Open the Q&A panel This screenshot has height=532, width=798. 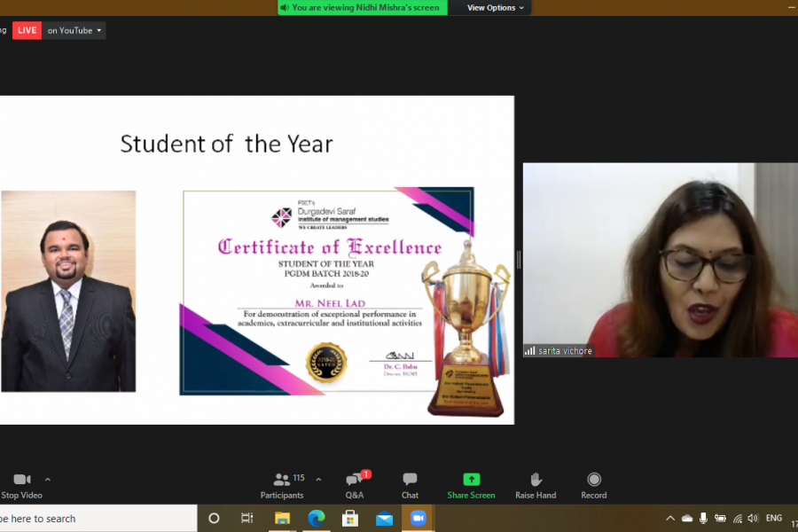point(355,486)
